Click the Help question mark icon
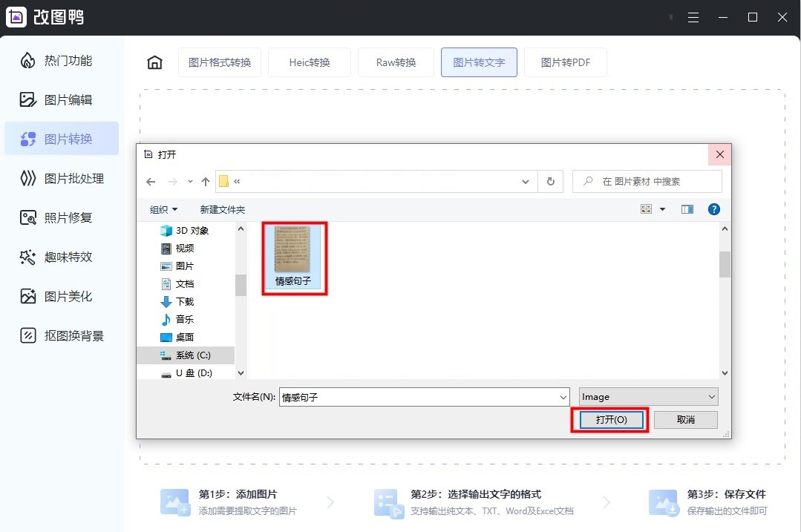 713,208
